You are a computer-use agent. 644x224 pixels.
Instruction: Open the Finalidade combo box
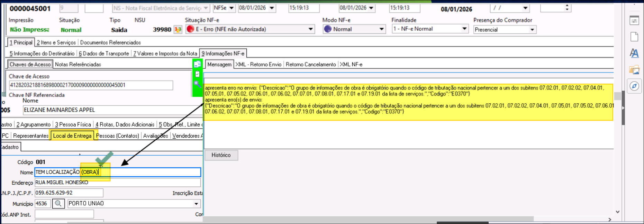(464, 29)
